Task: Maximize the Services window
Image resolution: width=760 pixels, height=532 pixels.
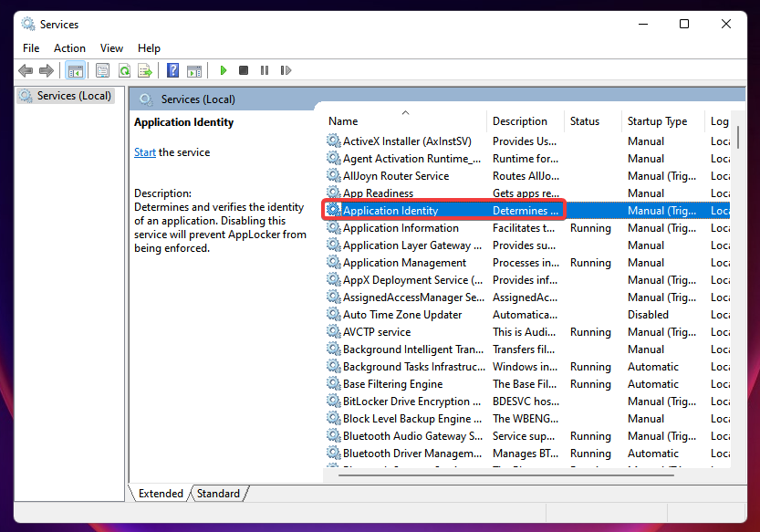Action: pos(684,24)
